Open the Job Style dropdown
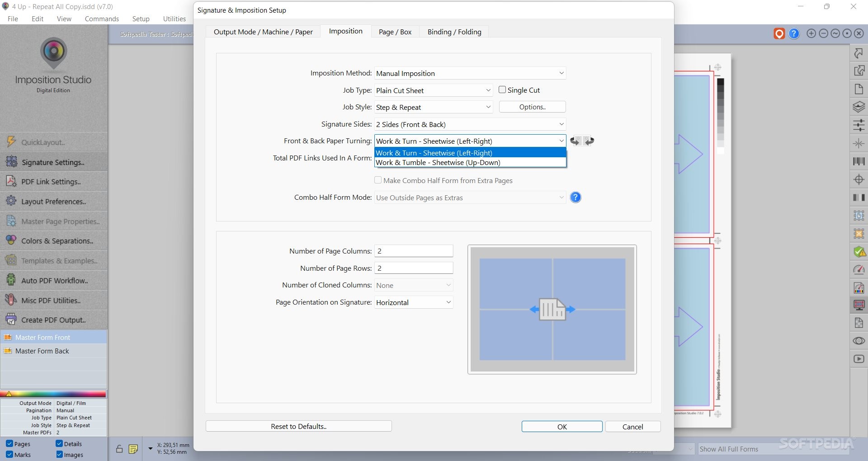The width and height of the screenshot is (868, 461). point(433,107)
